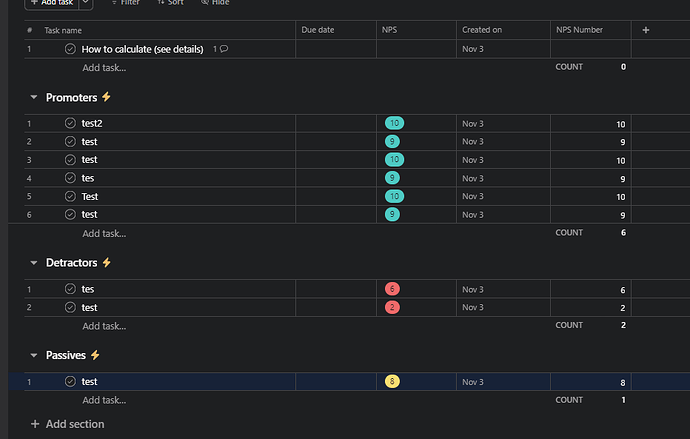The height and width of the screenshot is (439, 690).
Task: Click Due date cell for test2
Action: click(336, 124)
